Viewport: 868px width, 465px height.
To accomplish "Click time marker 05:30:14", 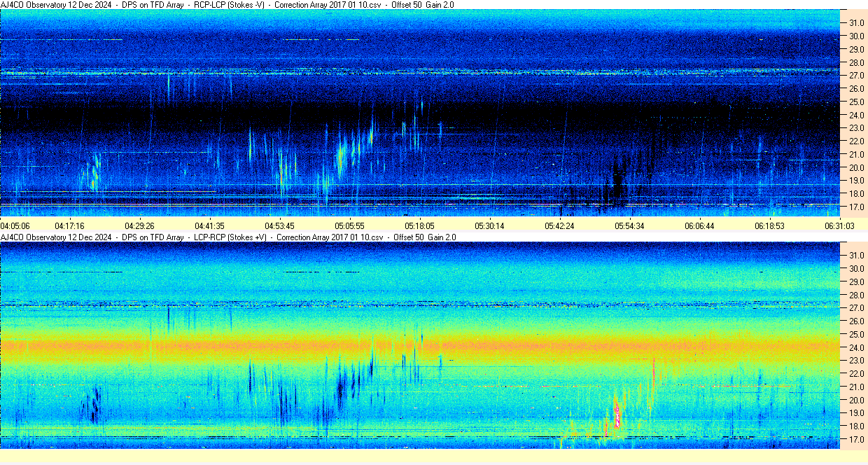I will coord(489,226).
